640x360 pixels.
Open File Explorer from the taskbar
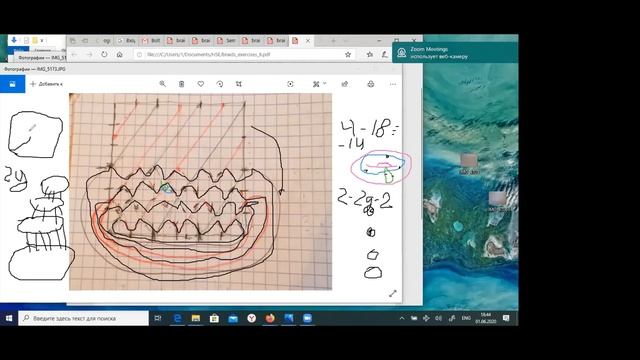pyautogui.click(x=196, y=318)
